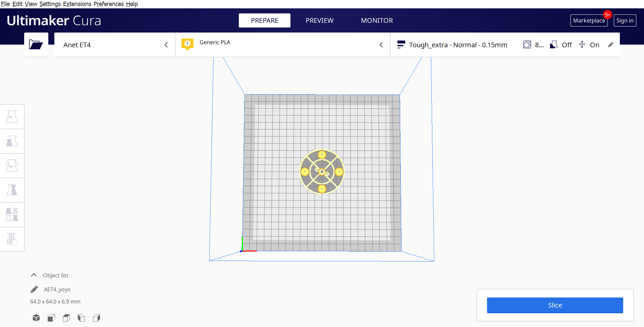The height and width of the screenshot is (327, 644).
Task: Click the infill density icon
Action: pos(527,45)
